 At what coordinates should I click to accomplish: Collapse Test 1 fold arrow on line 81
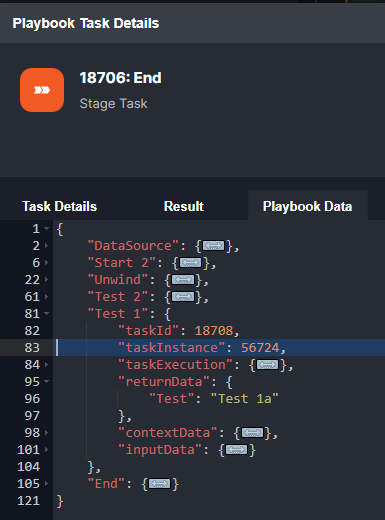(x=47, y=314)
